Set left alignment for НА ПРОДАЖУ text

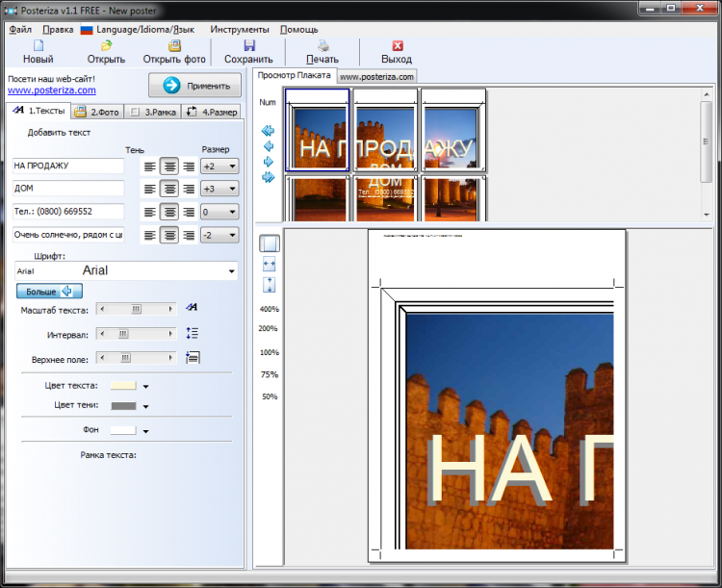click(x=149, y=166)
